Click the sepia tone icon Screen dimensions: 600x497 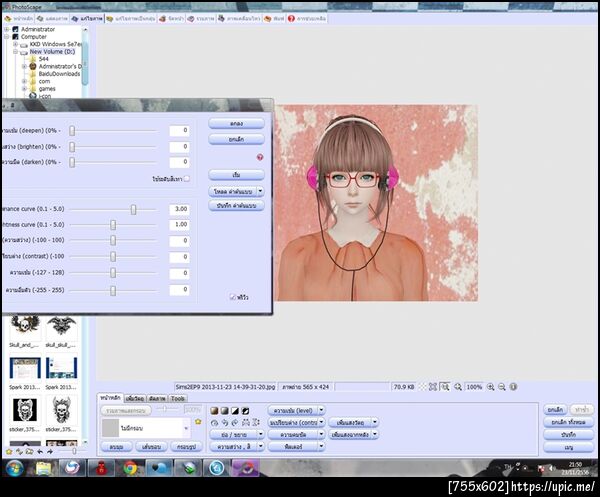pyautogui.click(x=214, y=411)
